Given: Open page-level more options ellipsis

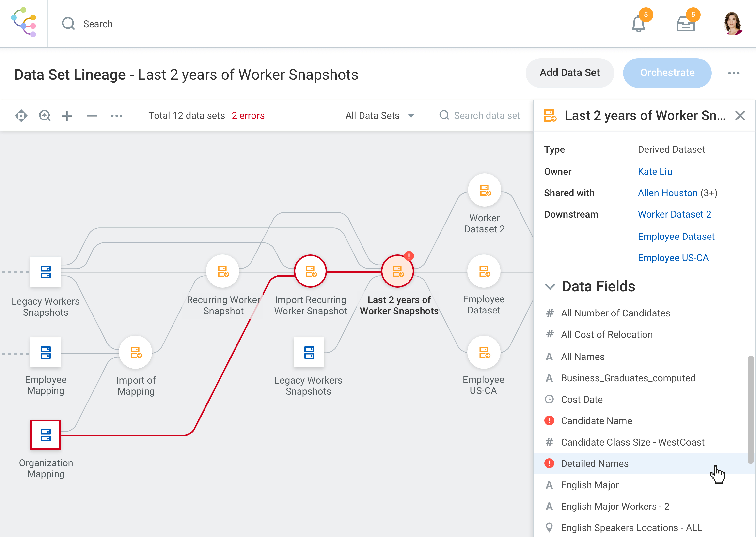Looking at the screenshot, I should (x=734, y=73).
